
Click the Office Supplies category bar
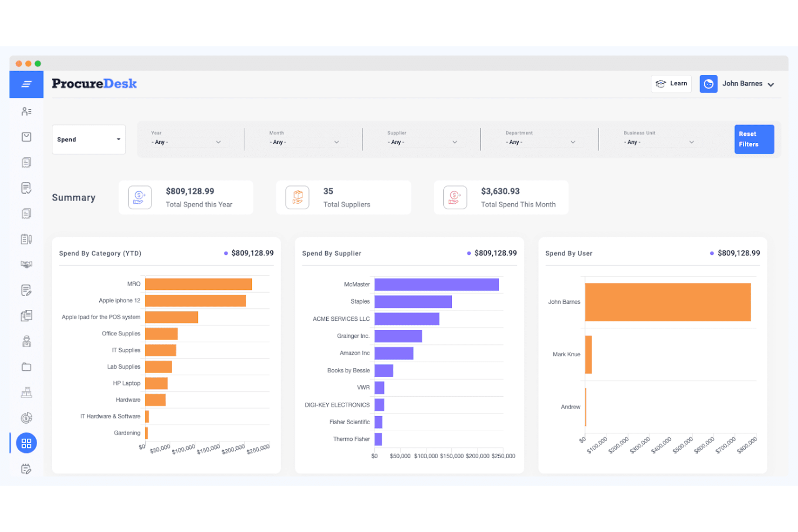pos(161,334)
